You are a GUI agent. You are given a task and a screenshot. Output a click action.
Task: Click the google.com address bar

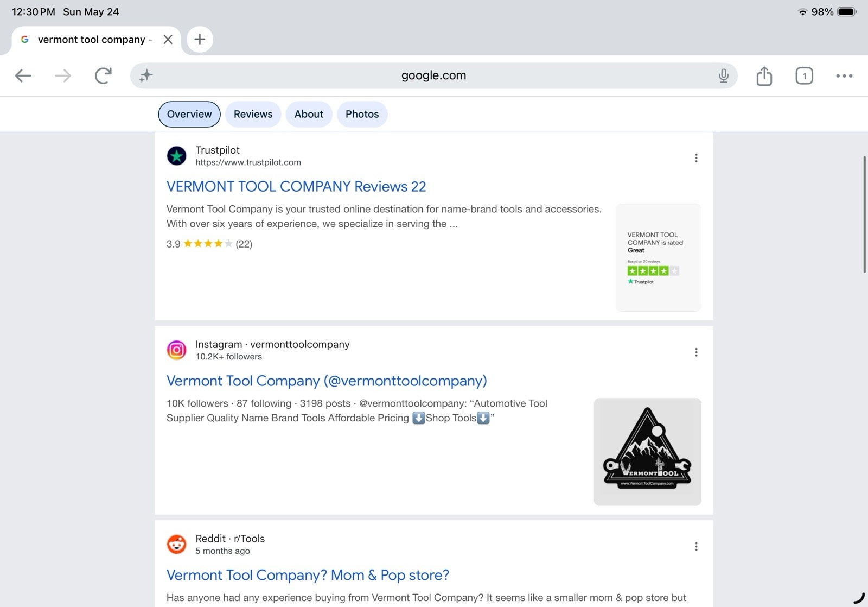433,75
